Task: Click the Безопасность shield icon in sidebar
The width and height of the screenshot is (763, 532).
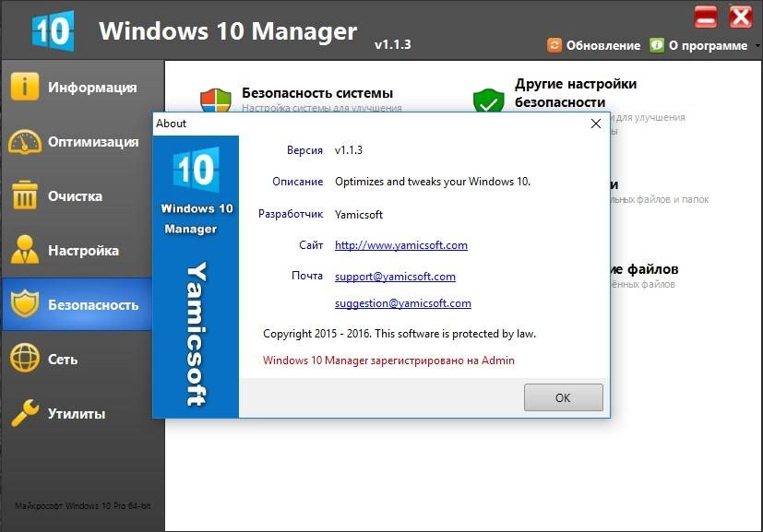Action: (24, 304)
